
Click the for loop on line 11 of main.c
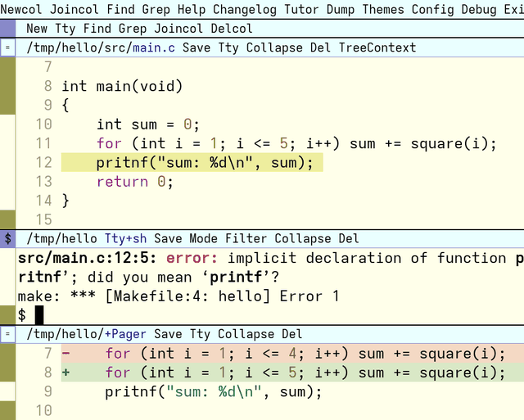[x=296, y=143]
